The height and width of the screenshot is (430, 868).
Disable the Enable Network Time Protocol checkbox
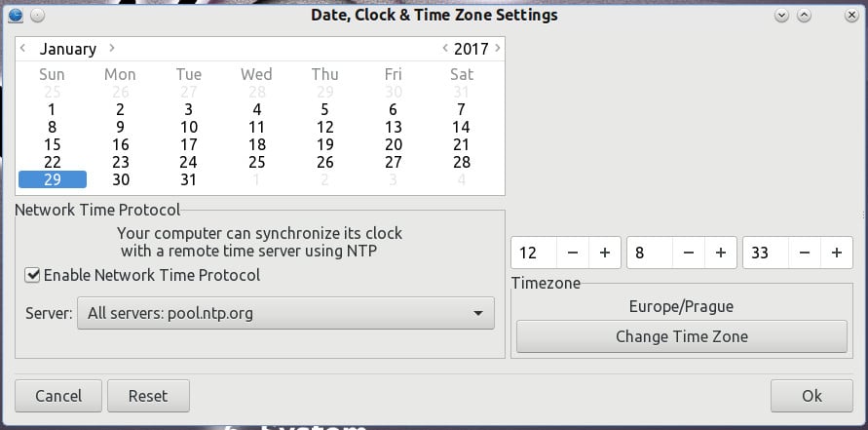33,276
